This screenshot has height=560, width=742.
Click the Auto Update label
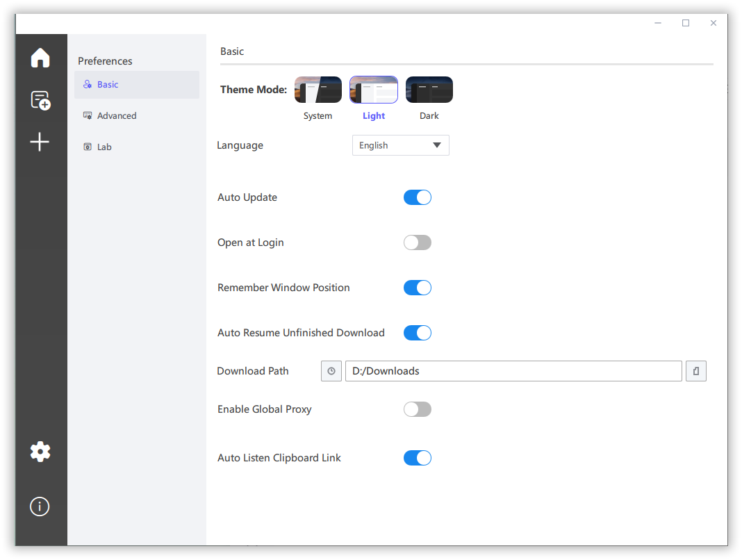coord(247,197)
